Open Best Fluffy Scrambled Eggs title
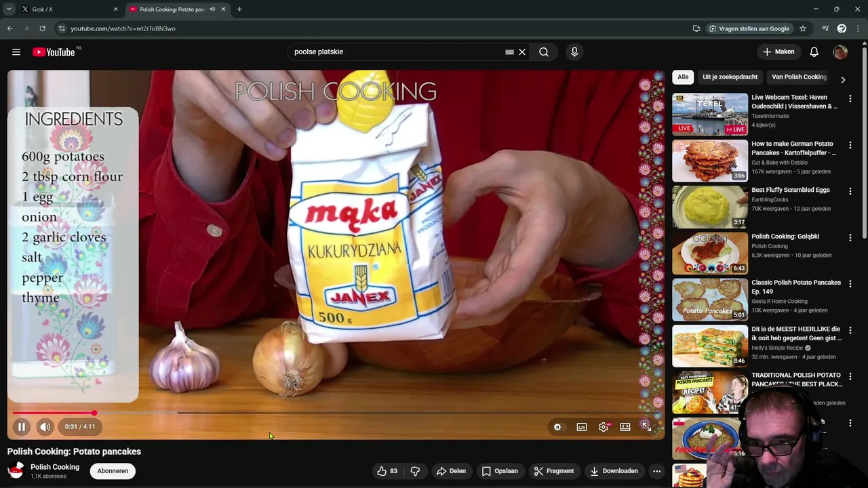The image size is (868, 488). pyautogui.click(x=791, y=190)
